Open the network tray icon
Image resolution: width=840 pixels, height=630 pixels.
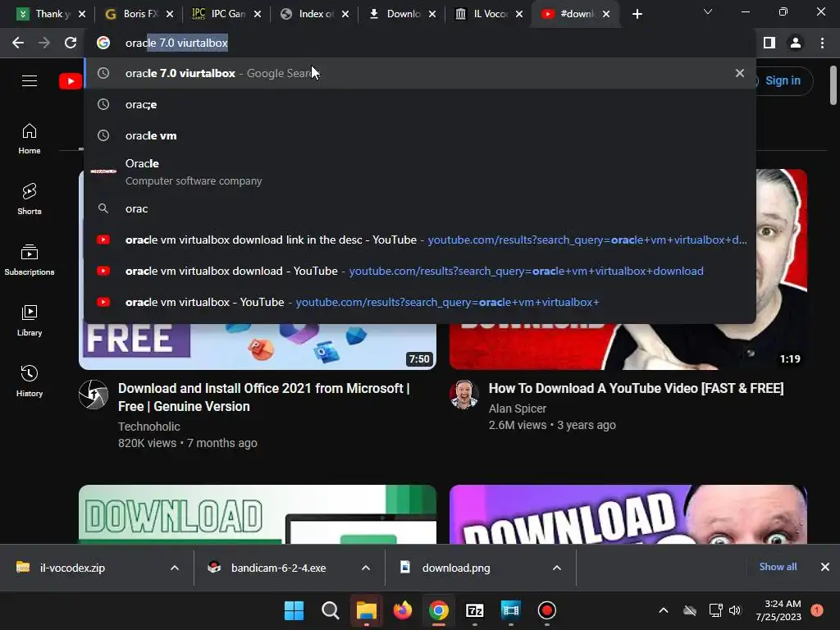pyautogui.click(x=715, y=610)
